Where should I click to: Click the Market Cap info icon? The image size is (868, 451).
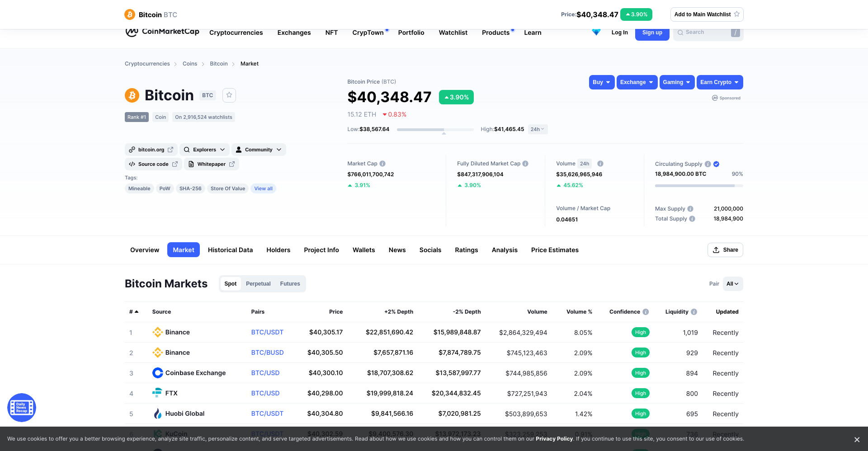tap(382, 164)
